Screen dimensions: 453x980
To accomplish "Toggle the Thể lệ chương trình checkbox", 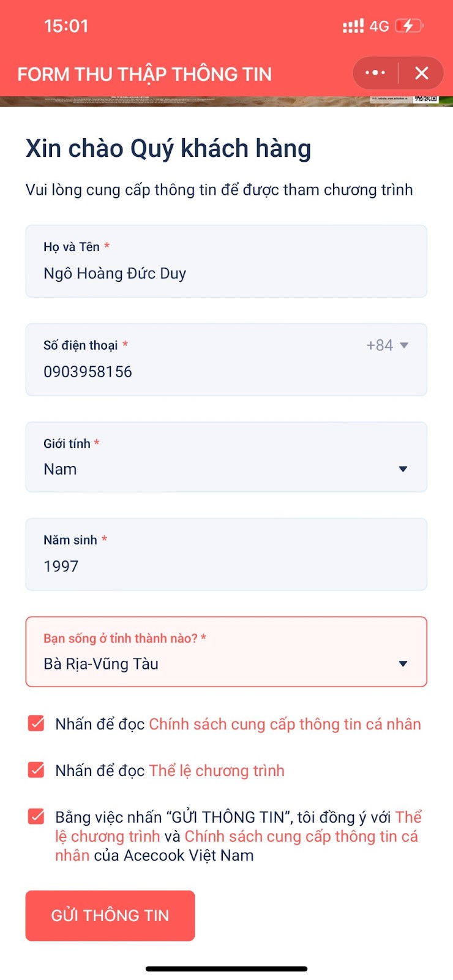I will tap(37, 770).
